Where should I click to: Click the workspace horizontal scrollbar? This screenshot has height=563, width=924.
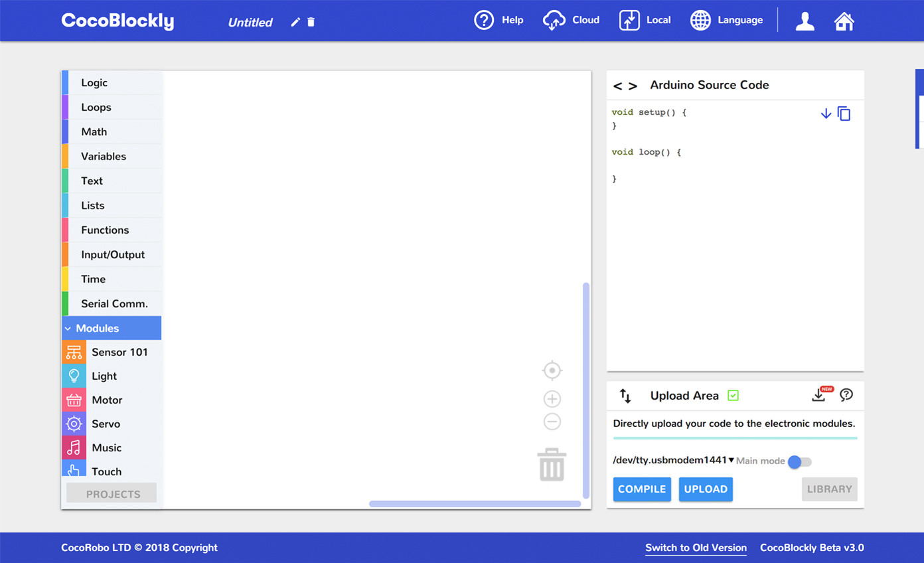click(x=475, y=504)
